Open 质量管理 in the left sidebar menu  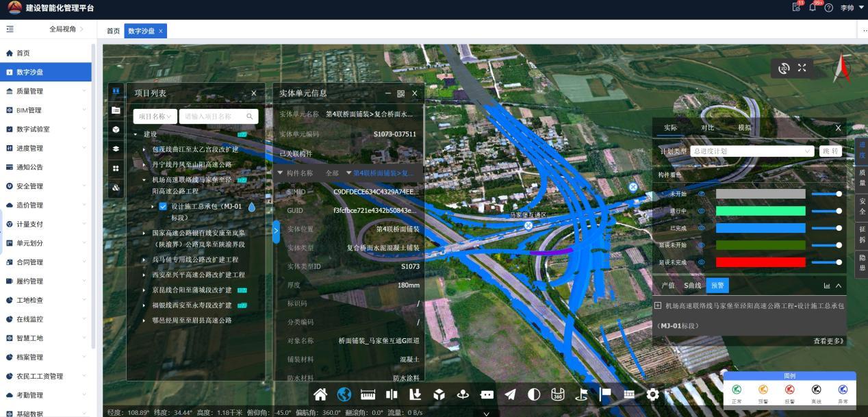(x=29, y=91)
